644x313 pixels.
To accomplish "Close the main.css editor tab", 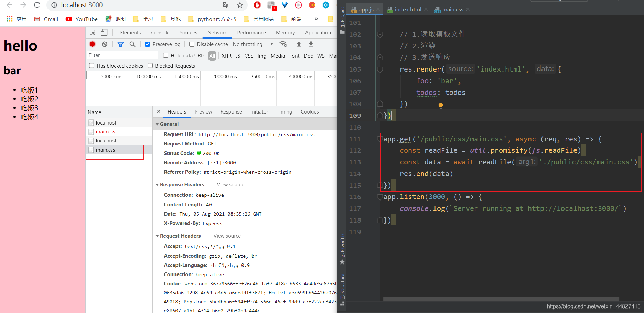I will click(x=468, y=9).
